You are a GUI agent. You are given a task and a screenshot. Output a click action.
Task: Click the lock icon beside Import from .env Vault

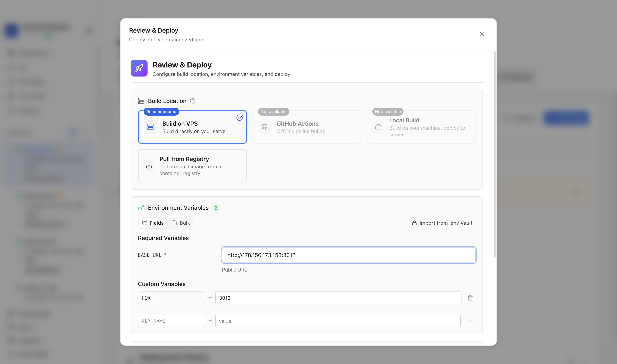[x=414, y=223]
